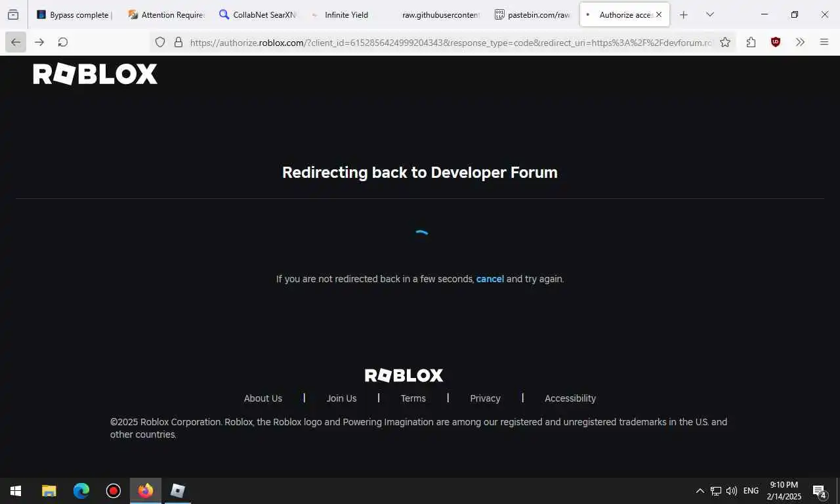Click the Roblox logo in page header
The width and height of the screenshot is (840, 504).
coord(95,74)
